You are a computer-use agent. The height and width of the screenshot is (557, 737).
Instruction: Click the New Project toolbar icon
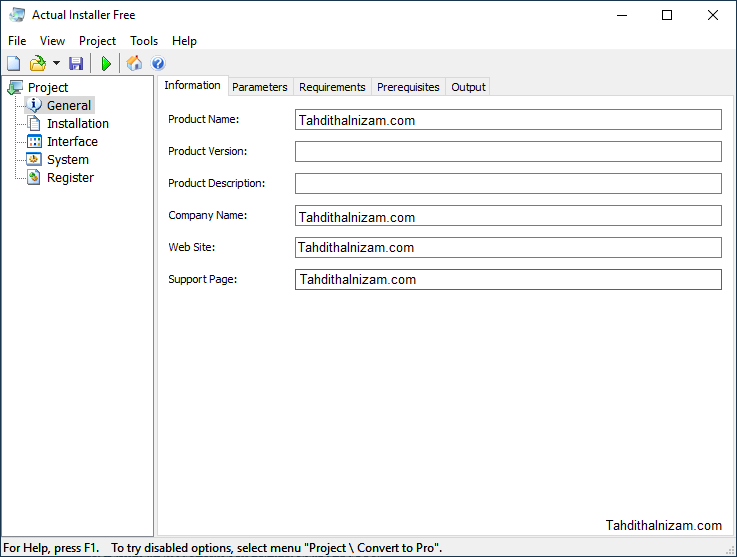click(x=14, y=63)
